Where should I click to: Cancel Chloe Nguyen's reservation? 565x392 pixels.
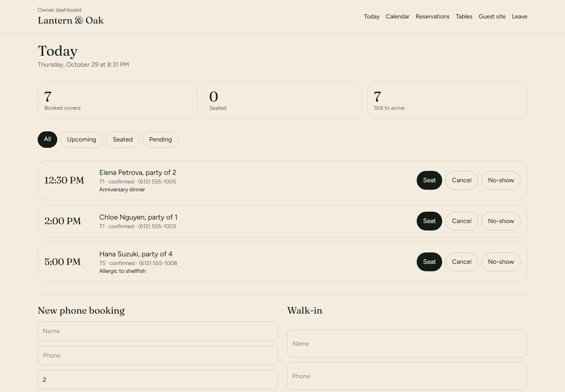click(461, 221)
